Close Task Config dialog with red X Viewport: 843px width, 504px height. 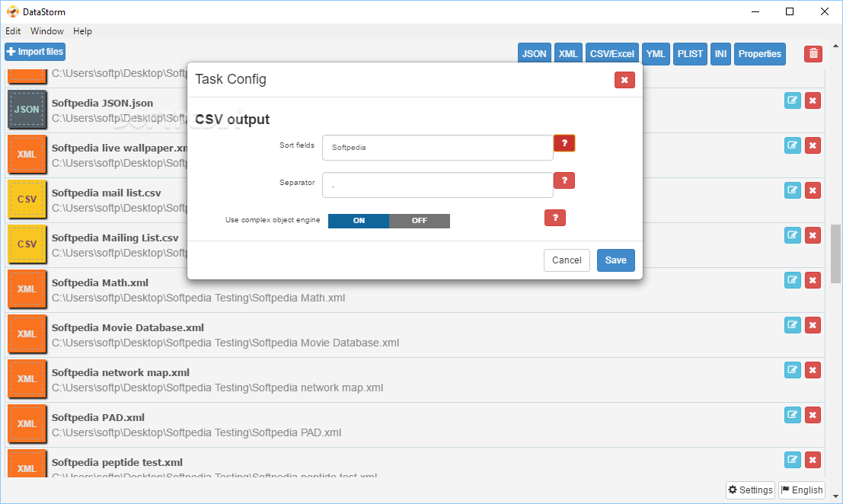pos(624,80)
